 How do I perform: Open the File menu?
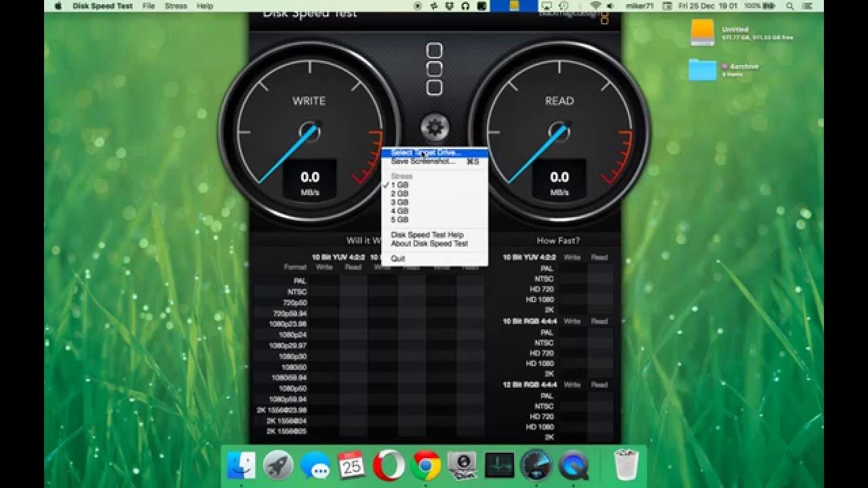point(149,6)
